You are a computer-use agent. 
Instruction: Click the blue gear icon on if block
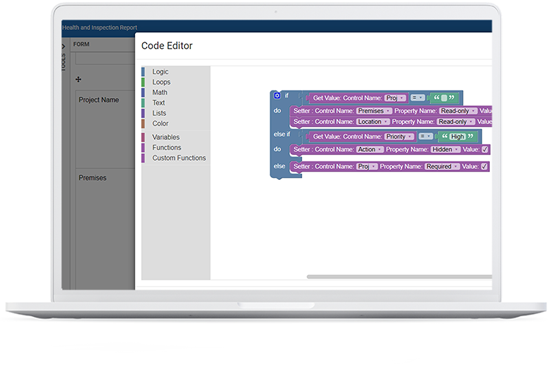277,95
